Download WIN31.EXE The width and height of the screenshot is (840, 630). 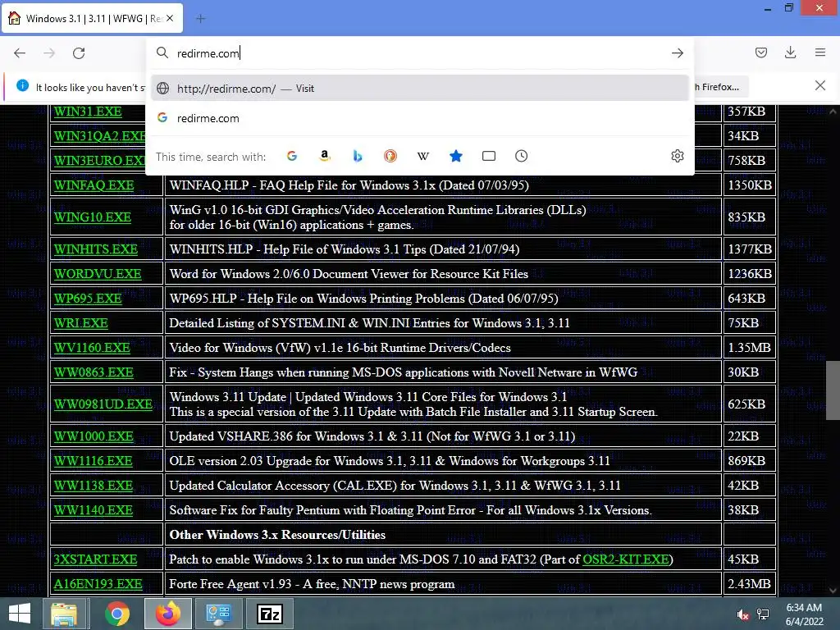point(88,112)
